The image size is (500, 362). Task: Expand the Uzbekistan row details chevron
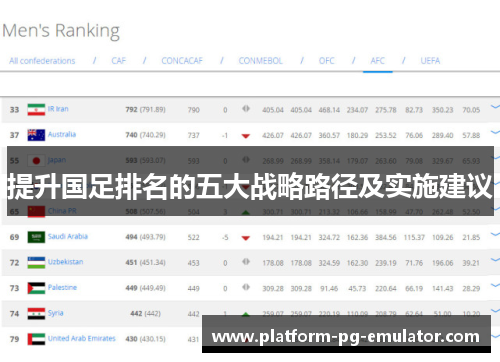[x=495, y=260]
